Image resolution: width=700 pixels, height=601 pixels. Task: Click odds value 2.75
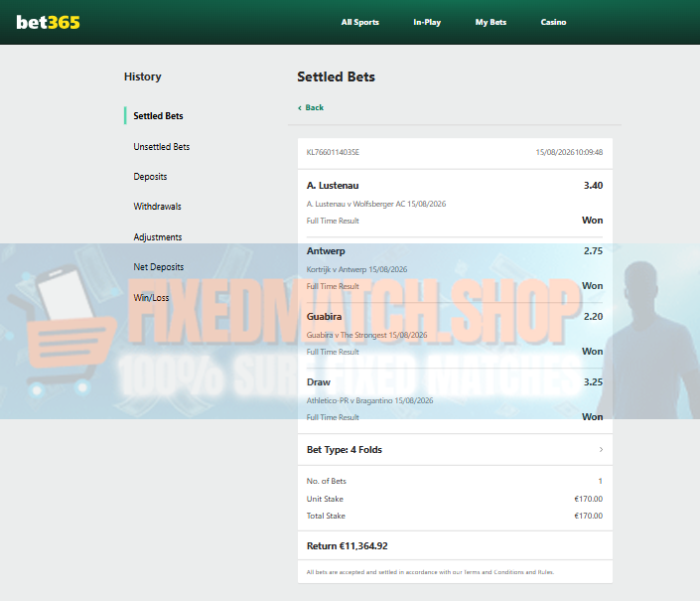tap(594, 251)
